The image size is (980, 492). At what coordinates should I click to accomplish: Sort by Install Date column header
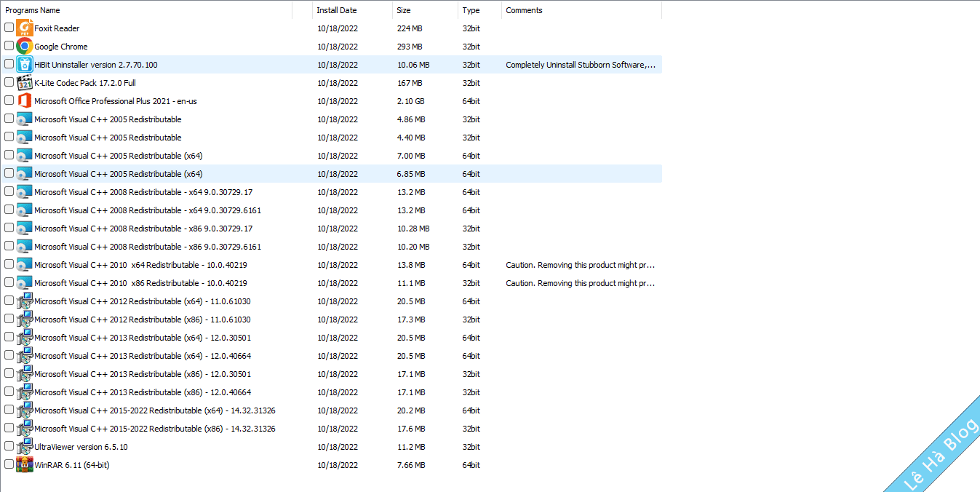click(x=352, y=10)
